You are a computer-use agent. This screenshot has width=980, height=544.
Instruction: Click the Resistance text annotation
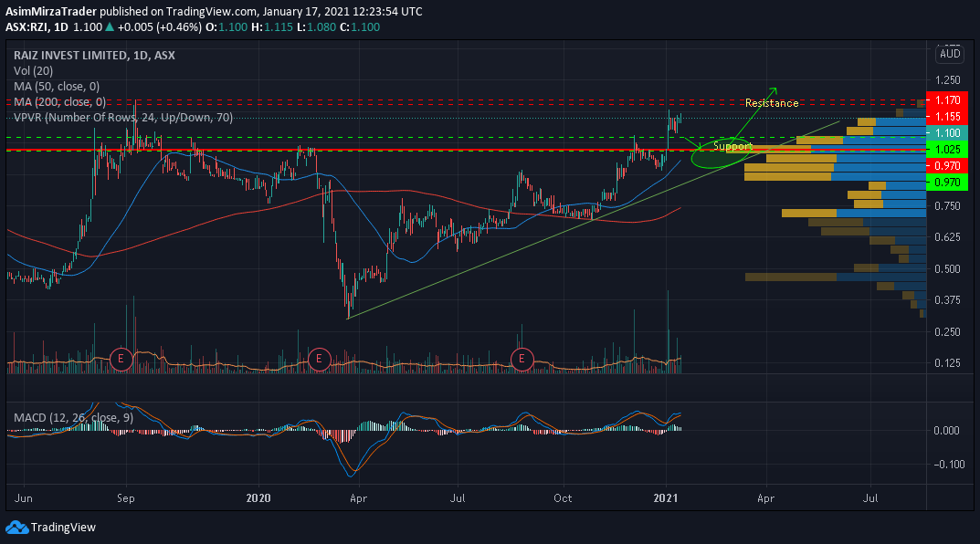point(772,103)
